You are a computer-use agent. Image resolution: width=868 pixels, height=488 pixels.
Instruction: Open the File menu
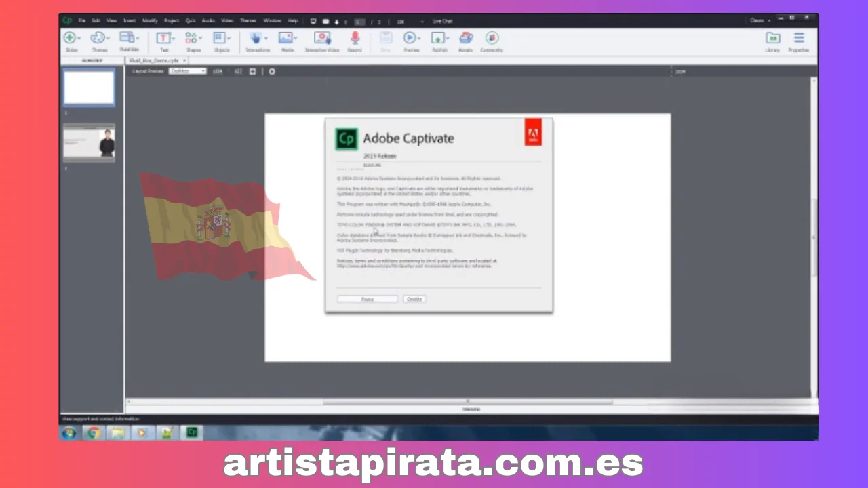click(x=82, y=21)
